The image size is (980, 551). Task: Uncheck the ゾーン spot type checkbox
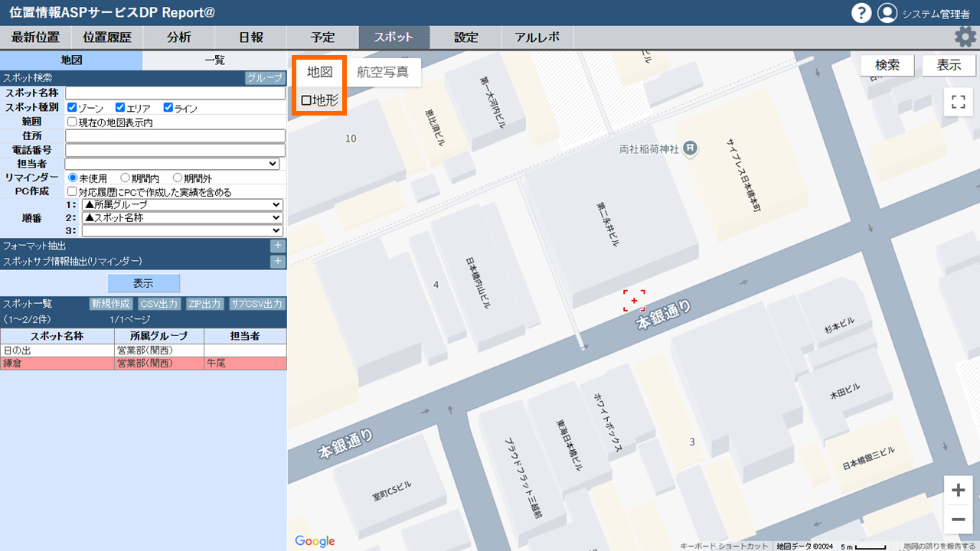coord(73,108)
